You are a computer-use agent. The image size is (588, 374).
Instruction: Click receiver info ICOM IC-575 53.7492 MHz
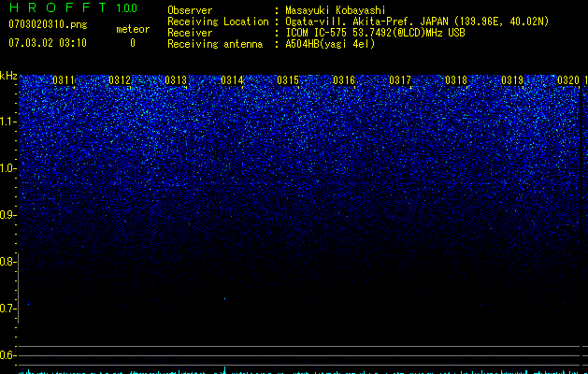375,33
